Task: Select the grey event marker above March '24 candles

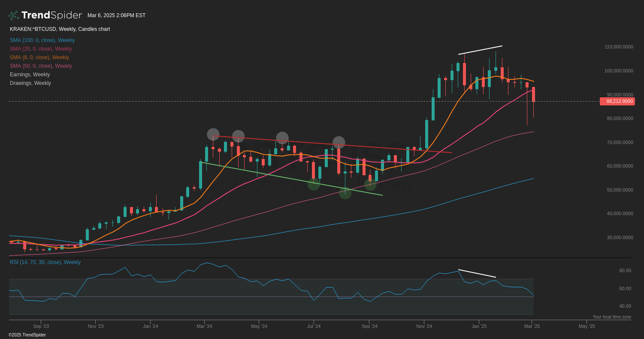Action: (x=213, y=134)
